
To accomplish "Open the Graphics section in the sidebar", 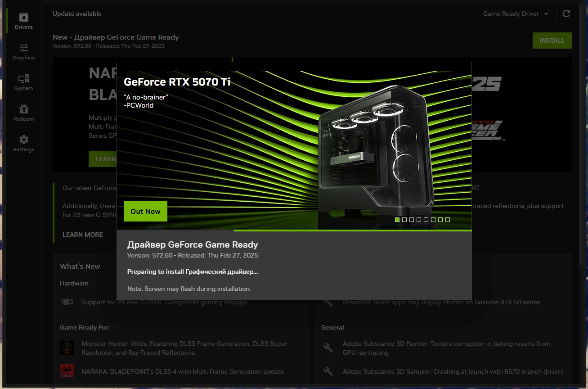I will point(23,52).
